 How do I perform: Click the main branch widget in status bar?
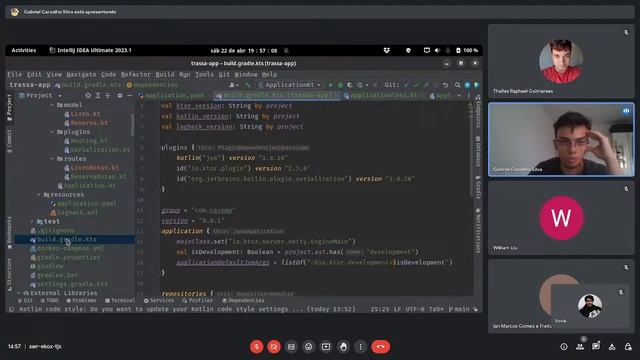point(459,309)
